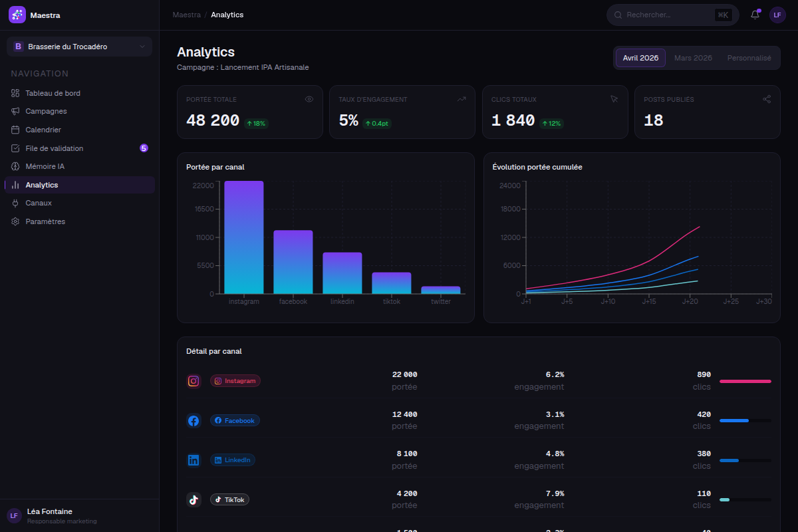Click the Léa Fontaine profile name
Viewport: 798px width, 532px height.
tap(50, 511)
